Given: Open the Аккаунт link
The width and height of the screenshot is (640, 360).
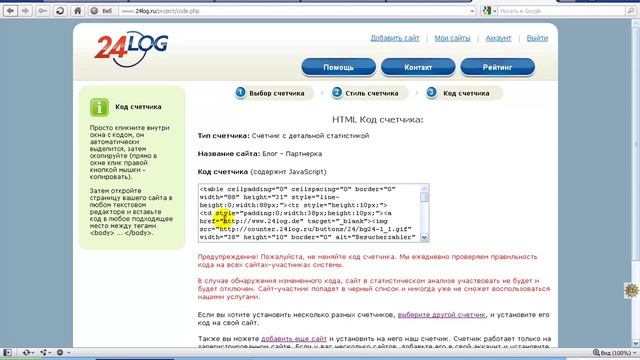Looking at the screenshot, I should click(498, 38).
